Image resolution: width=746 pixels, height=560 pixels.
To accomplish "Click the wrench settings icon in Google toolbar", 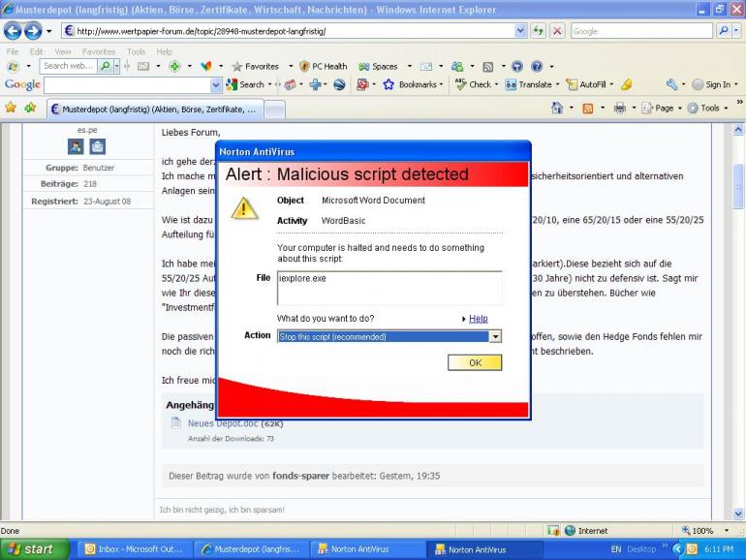I will point(671,84).
